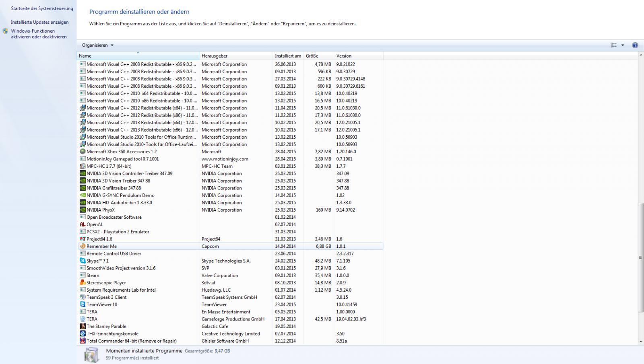The image size is (644, 364).
Task: Click the Skype 7.1 program icon
Action: coord(83,261)
